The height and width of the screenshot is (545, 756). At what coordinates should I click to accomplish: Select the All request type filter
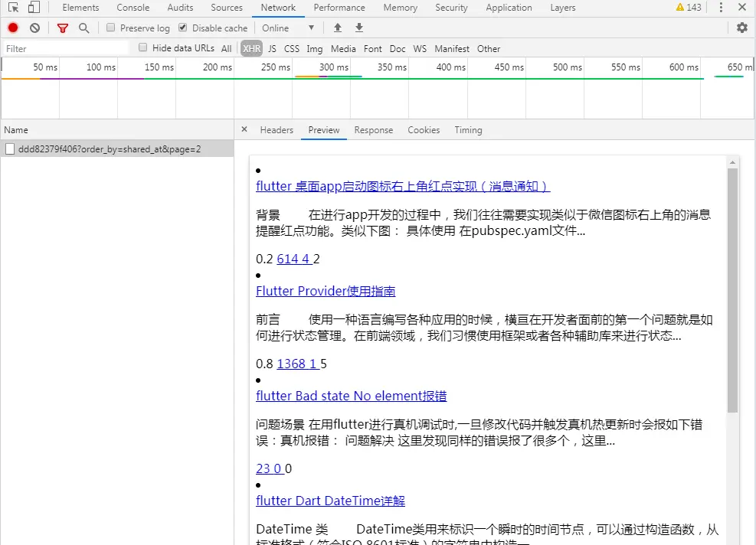tap(226, 49)
